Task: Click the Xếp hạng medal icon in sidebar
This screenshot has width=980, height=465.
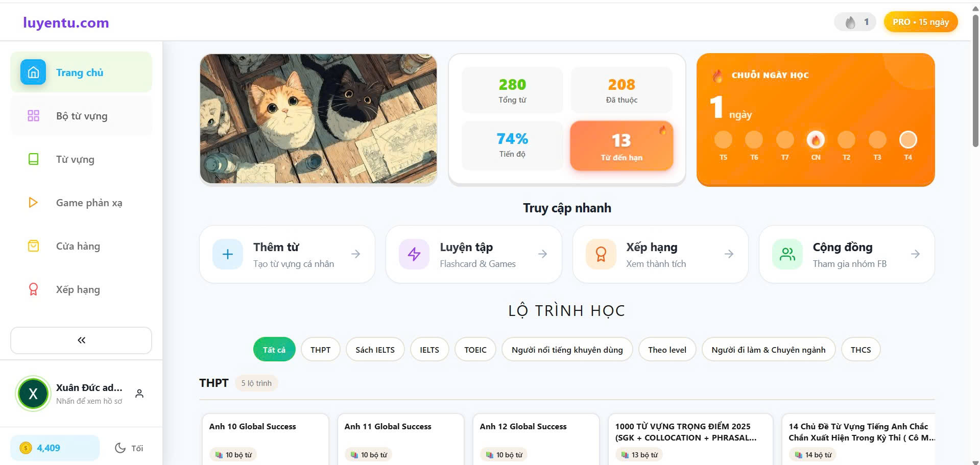Action: tap(33, 289)
